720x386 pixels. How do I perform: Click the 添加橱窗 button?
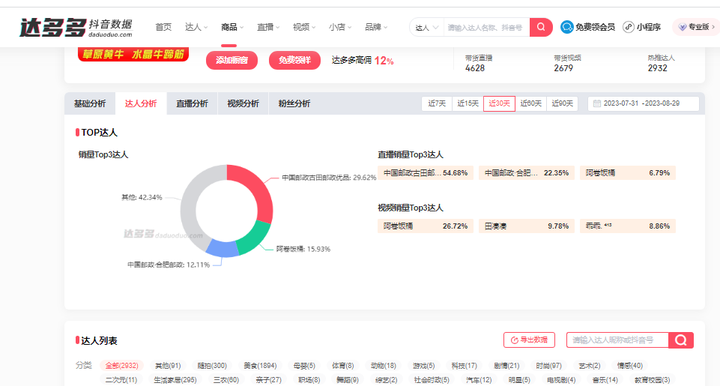[x=231, y=60]
